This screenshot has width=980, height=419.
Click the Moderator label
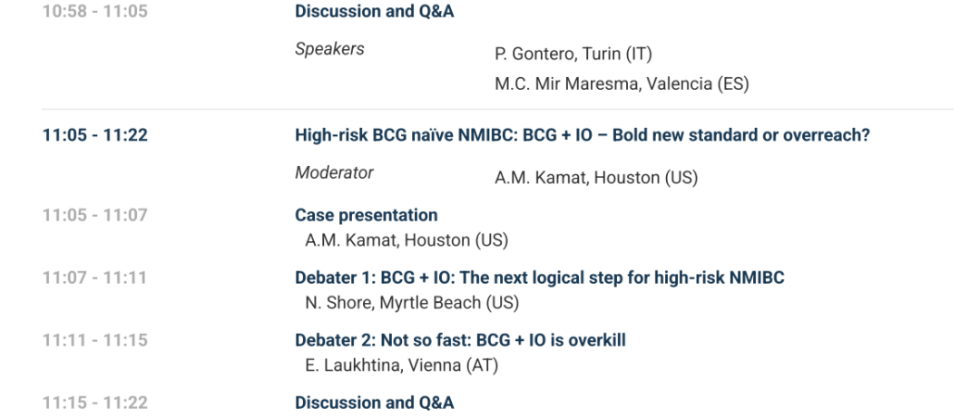pos(334,172)
